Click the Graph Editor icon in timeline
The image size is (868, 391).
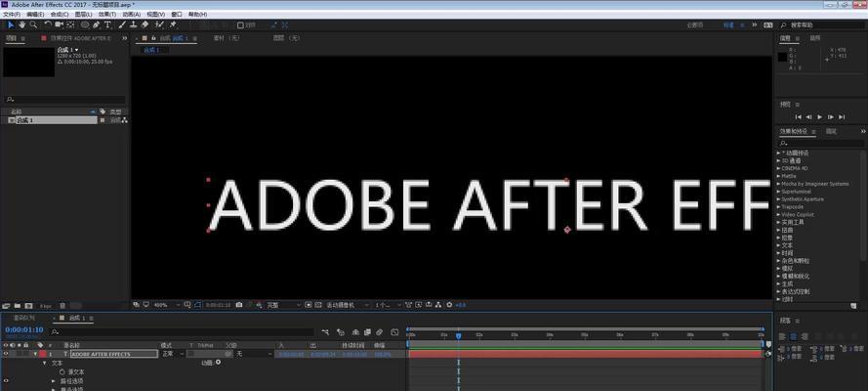394,332
